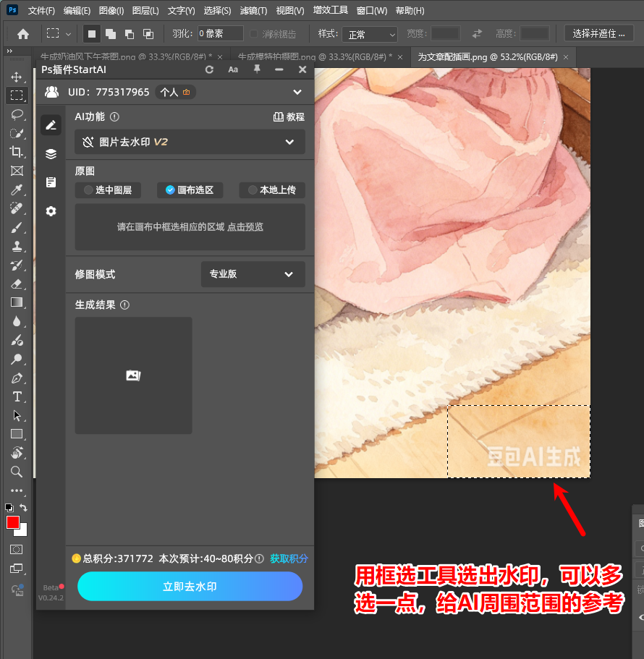Select the Frame tool

(17, 171)
